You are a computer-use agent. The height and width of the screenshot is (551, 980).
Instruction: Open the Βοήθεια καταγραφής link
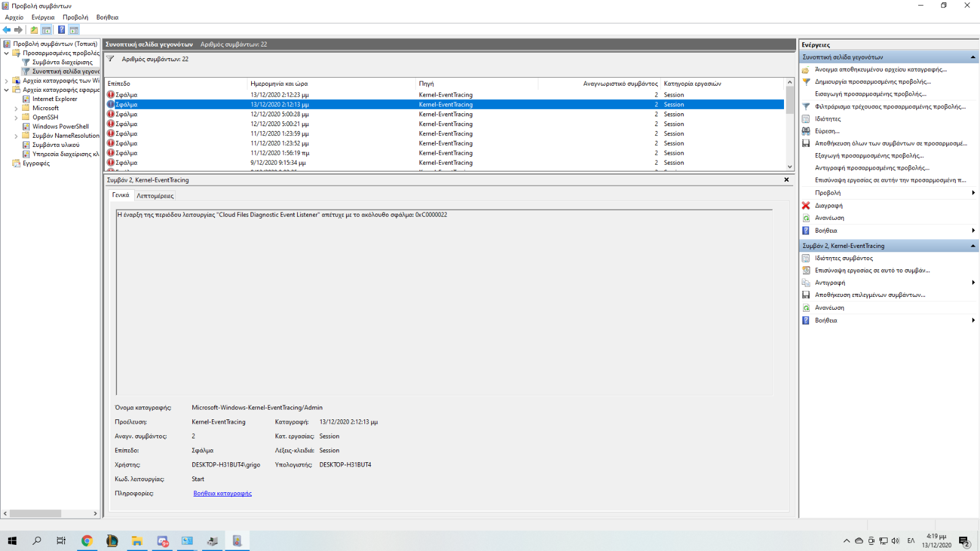coord(222,493)
